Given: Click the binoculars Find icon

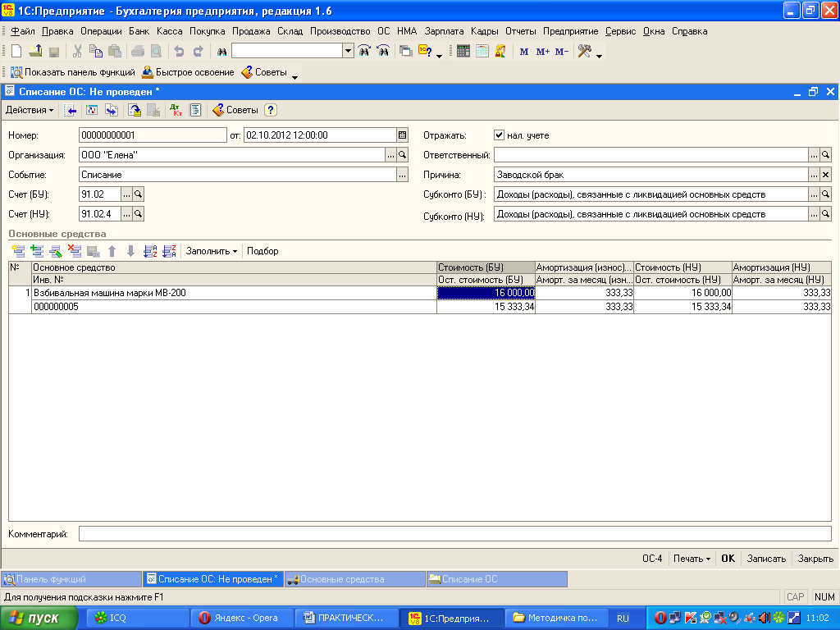Looking at the screenshot, I should (x=221, y=52).
